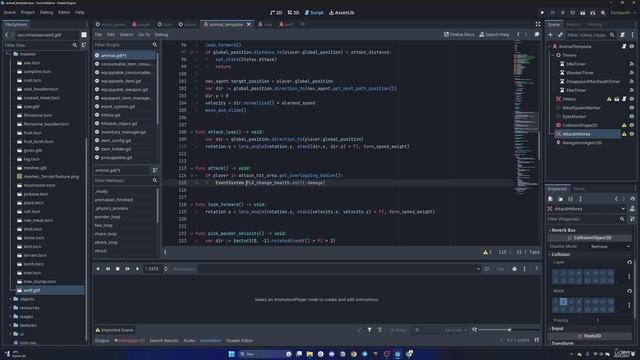This screenshot has height=360, width=640.
Task: Add a new node in Scene dock
Action: (x=550, y=35)
